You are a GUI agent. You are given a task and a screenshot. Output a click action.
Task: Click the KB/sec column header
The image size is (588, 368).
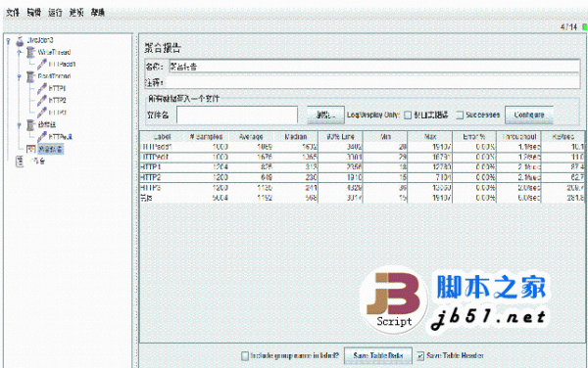click(x=563, y=137)
